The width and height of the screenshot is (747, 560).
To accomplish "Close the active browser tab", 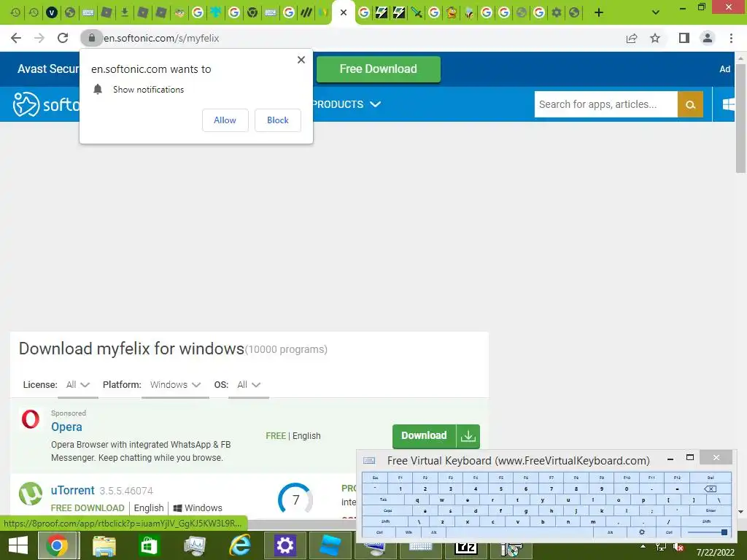I will coord(343,13).
